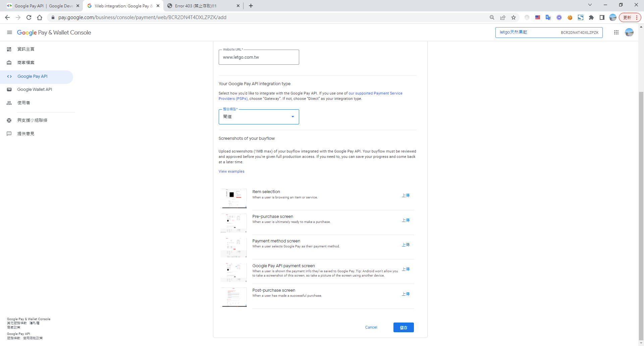Viewport: 644px width, 346px height.
Task: Click the share page icon
Action: pos(503,17)
